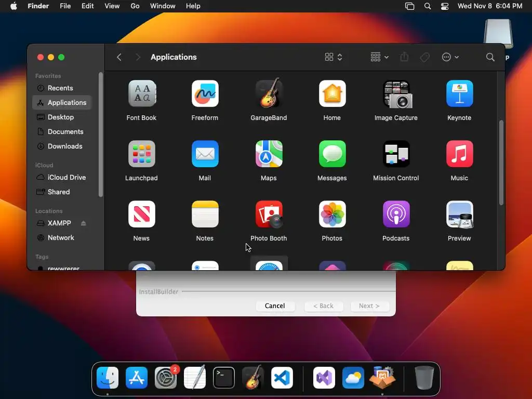This screenshot has height=399, width=532.
Task: Open the Group By dropdown
Action: click(x=379, y=57)
